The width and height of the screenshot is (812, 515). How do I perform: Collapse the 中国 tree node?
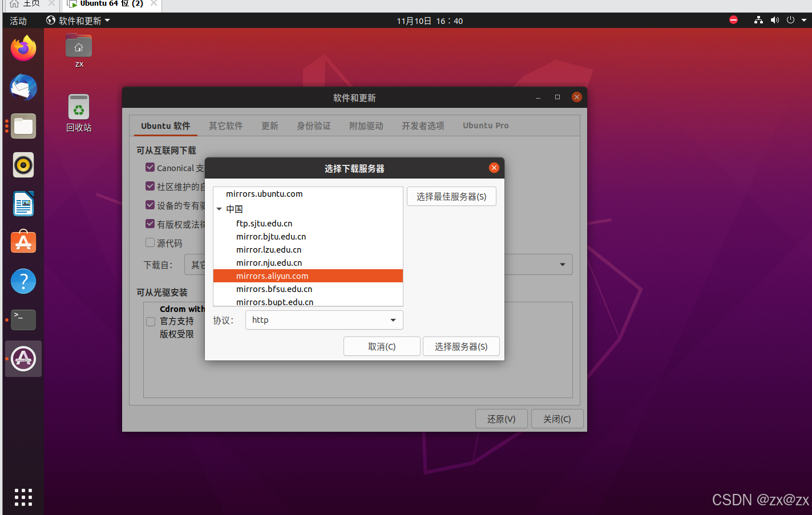219,209
